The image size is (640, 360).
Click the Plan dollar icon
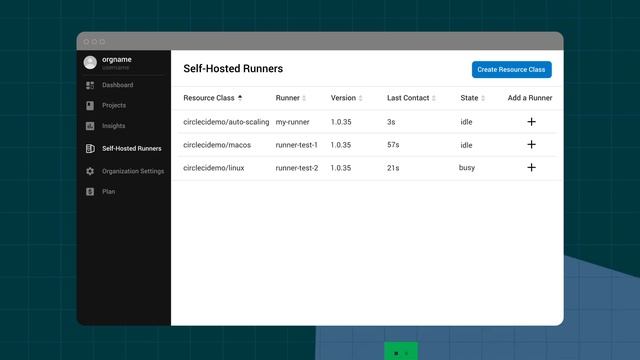click(x=90, y=192)
